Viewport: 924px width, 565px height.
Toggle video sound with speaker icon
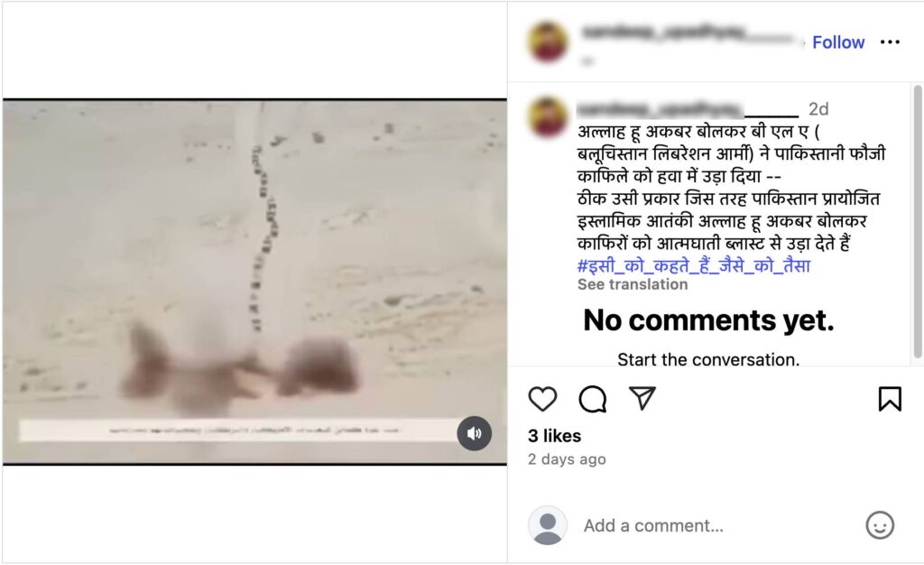click(x=474, y=433)
